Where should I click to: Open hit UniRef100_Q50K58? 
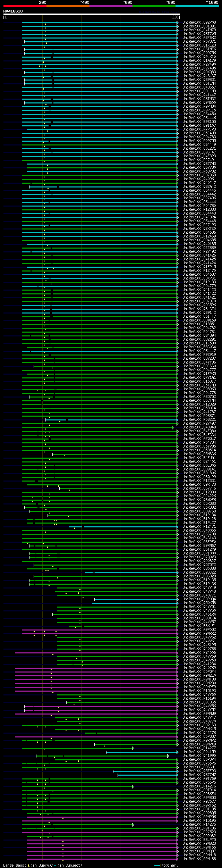[199, 603]
